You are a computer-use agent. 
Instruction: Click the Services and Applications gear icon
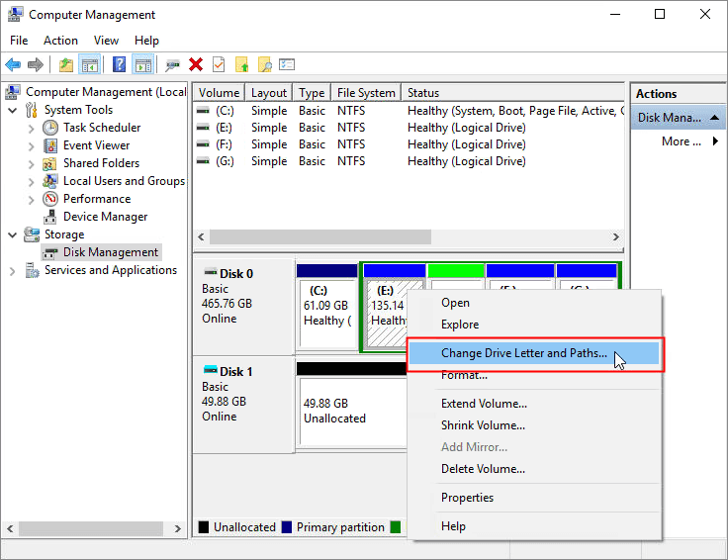32,270
